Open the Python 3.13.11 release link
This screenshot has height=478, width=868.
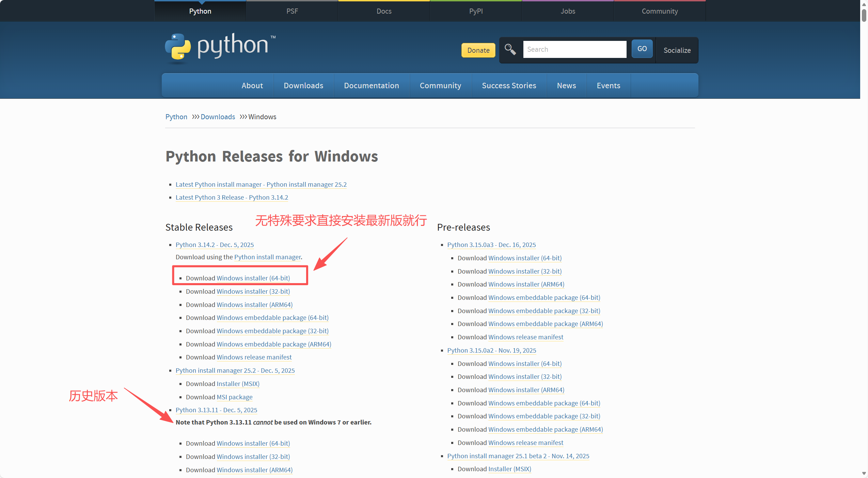[216, 410]
